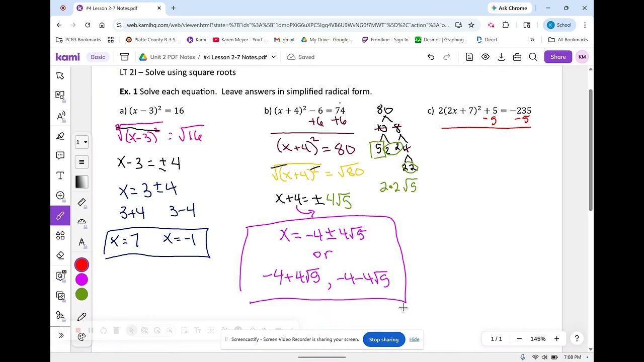Click the Ask Chrome button
The height and width of the screenshot is (362, 644).
pos(509,8)
